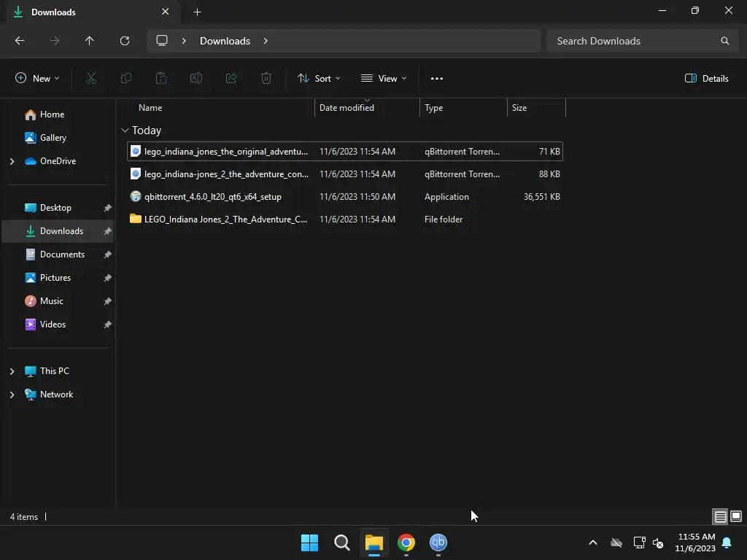
Task: Add a new tab with the plus button
Action: [x=197, y=12]
